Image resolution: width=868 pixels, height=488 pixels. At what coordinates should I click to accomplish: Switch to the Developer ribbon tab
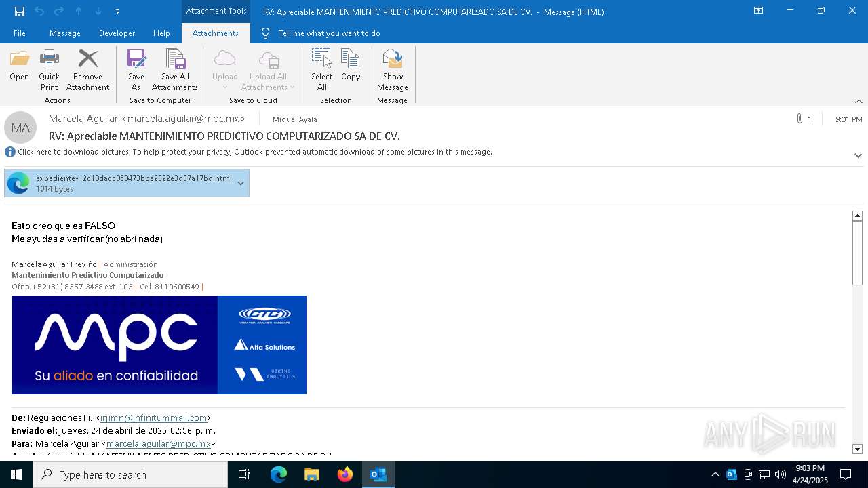pos(117,33)
